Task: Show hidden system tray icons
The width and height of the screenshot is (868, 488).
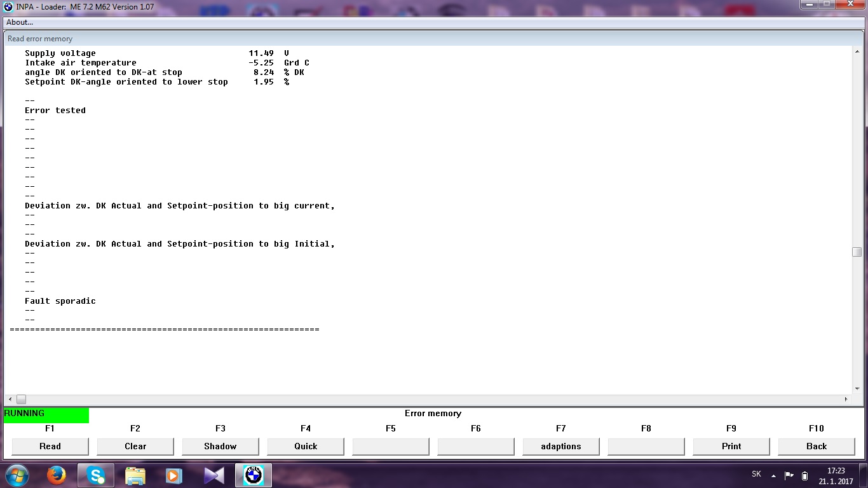Action: click(773, 475)
